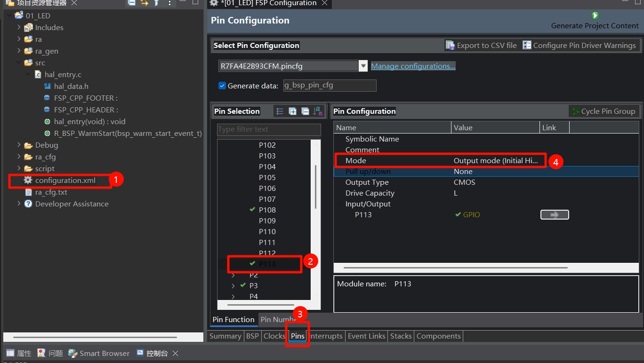Viewport: 644px width, 363px height.
Task: Expand the ra_cfg folder
Action: tap(19, 157)
